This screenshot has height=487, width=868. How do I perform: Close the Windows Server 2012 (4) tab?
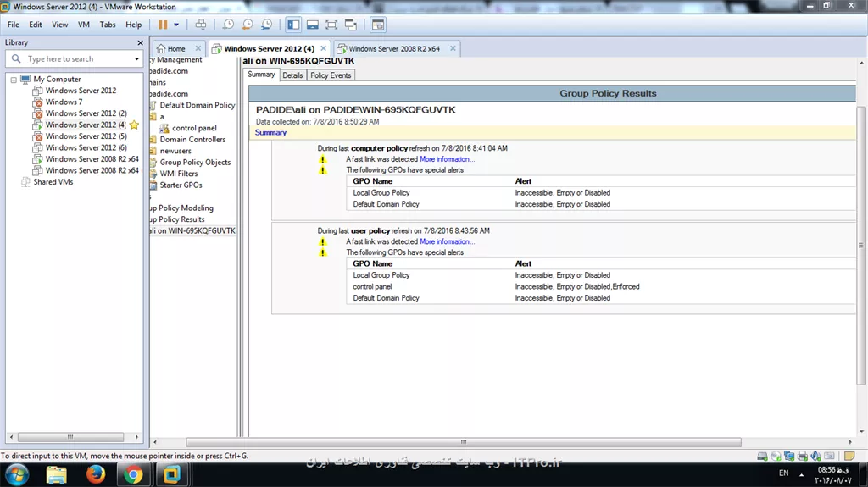[323, 48]
